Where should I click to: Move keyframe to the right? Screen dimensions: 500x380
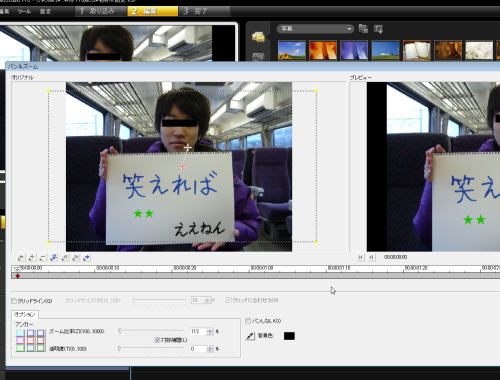point(76,257)
